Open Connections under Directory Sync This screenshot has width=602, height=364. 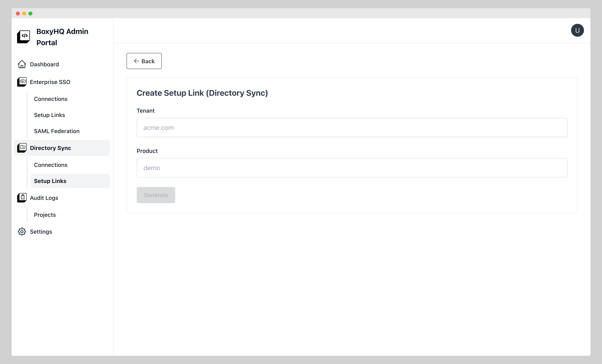[x=51, y=165]
